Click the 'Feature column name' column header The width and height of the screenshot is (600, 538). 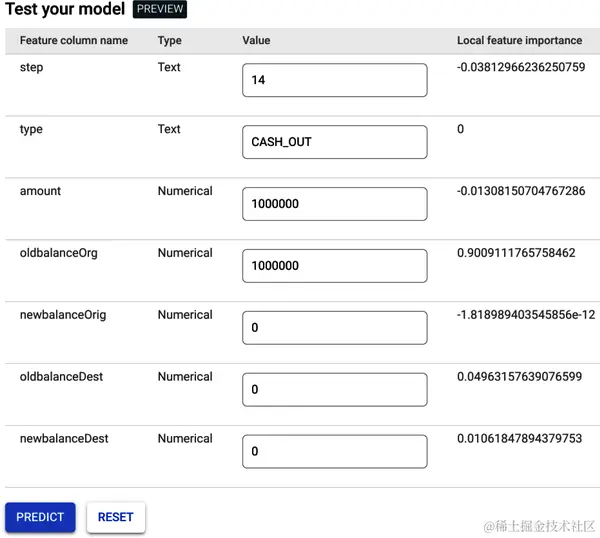tap(74, 41)
